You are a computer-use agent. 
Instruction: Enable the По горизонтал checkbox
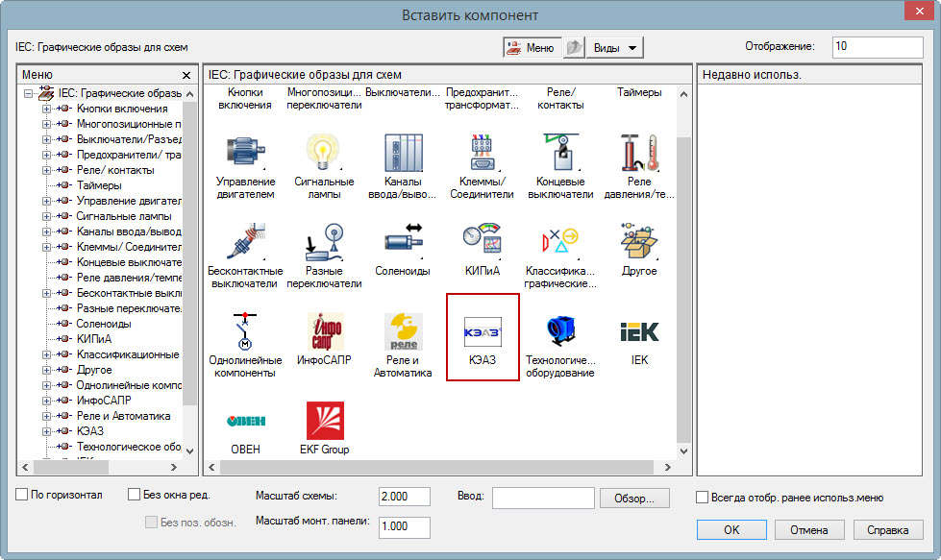pyautogui.click(x=22, y=497)
